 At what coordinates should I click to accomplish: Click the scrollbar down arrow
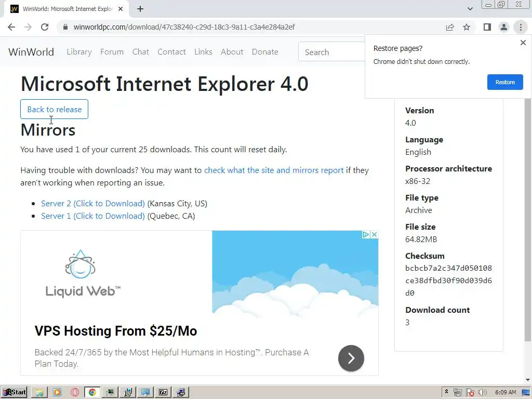[528, 380]
